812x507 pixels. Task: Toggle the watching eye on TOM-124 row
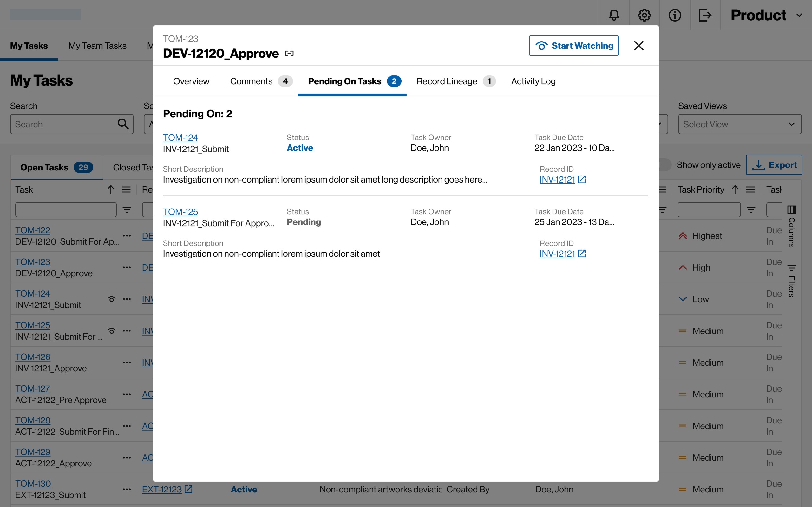click(112, 299)
